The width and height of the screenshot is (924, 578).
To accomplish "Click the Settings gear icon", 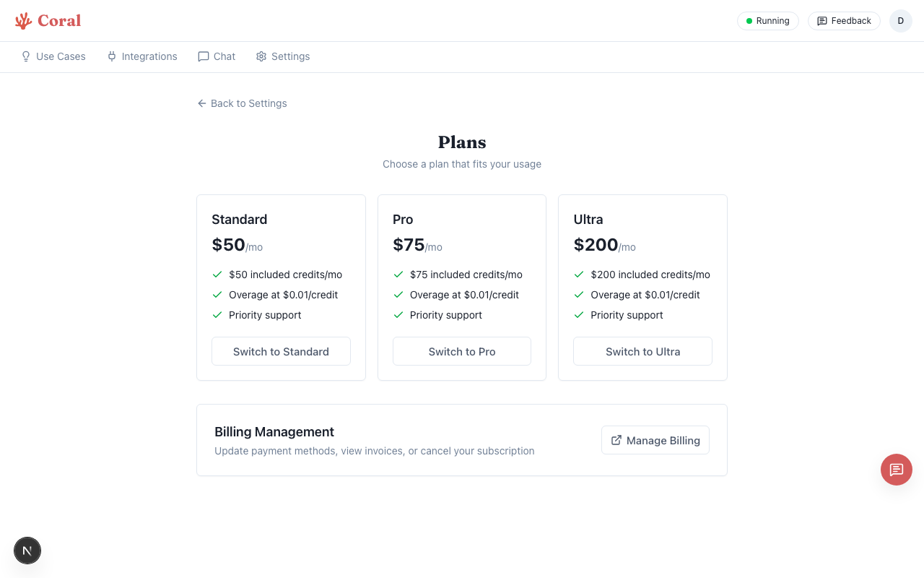I will click(261, 56).
